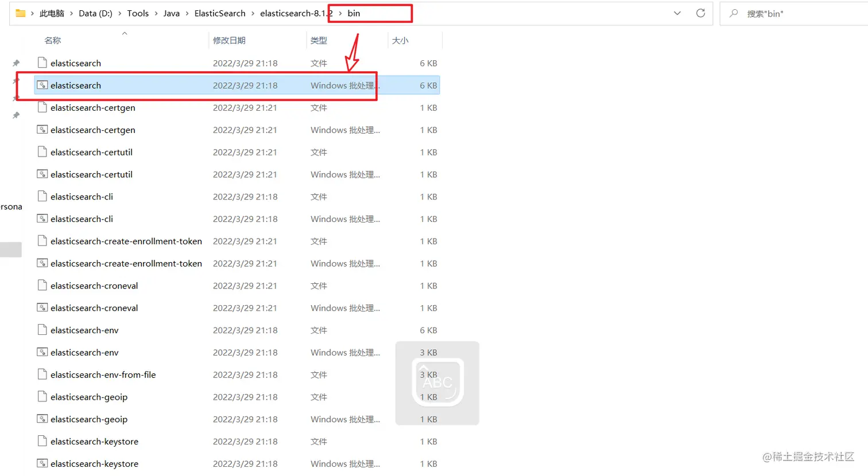868x476 pixels.
Task: Go to elasticsearch-8.1.2 folder in the breadcrumb
Action: point(296,13)
